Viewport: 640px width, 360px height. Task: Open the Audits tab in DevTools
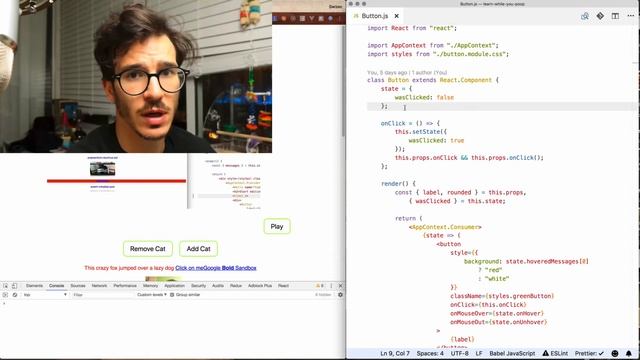point(218,286)
